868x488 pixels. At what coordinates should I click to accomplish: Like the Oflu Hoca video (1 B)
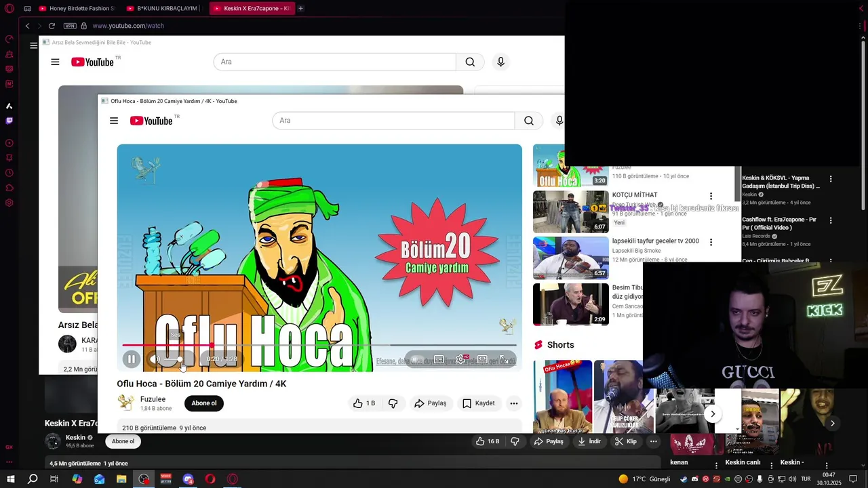coord(364,403)
